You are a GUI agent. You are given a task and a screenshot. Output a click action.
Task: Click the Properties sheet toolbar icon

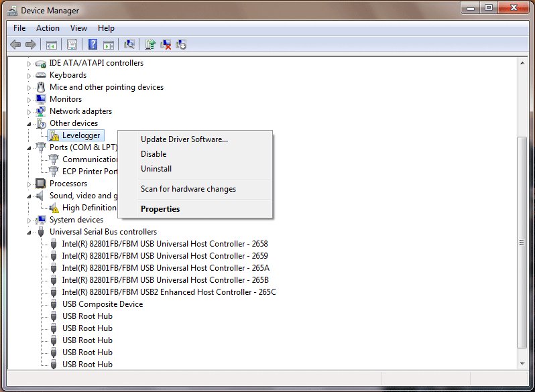[x=72, y=45]
